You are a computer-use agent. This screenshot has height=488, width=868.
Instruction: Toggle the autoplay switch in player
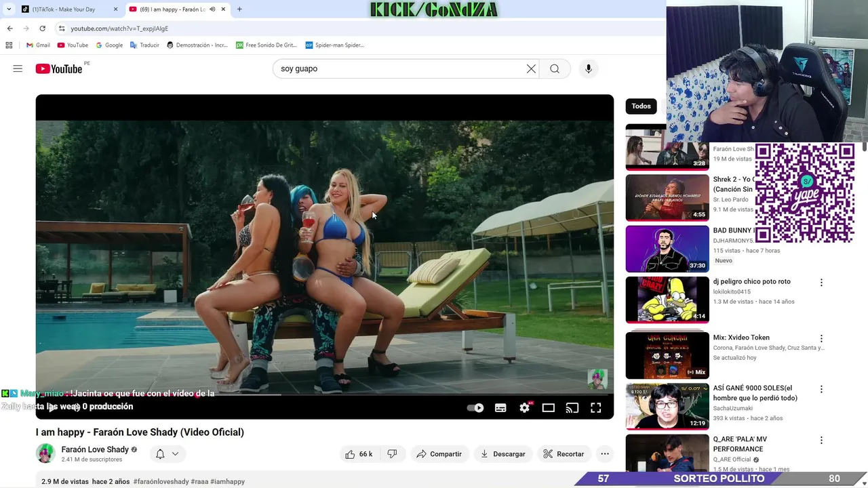pyautogui.click(x=475, y=408)
